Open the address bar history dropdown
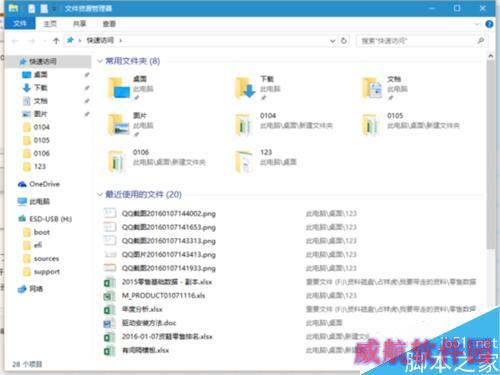This screenshot has height=375, width=500. click(x=332, y=41)
